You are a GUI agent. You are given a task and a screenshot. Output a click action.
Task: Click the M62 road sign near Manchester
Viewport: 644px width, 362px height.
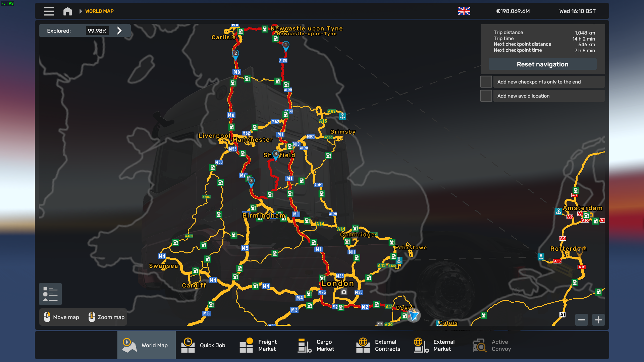pyautogui.click(x=246, y=133)
